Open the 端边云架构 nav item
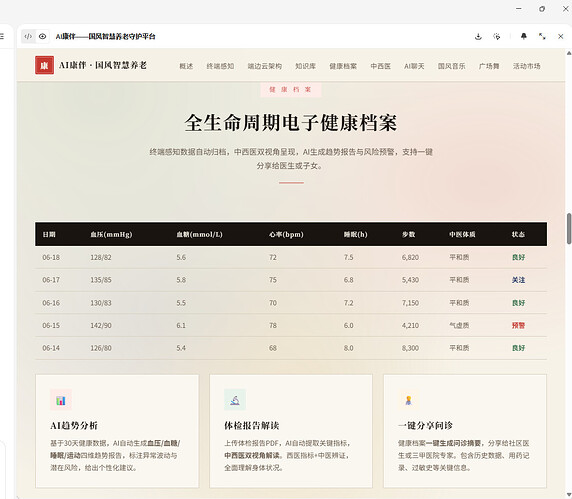The width and height of the screenshot is (572, 499). pyautogui.click(x=265, y=66)
